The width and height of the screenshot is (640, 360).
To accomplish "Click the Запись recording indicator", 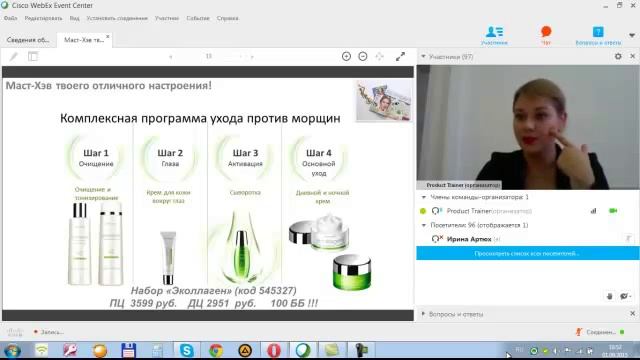I will (x=49, y=332).
